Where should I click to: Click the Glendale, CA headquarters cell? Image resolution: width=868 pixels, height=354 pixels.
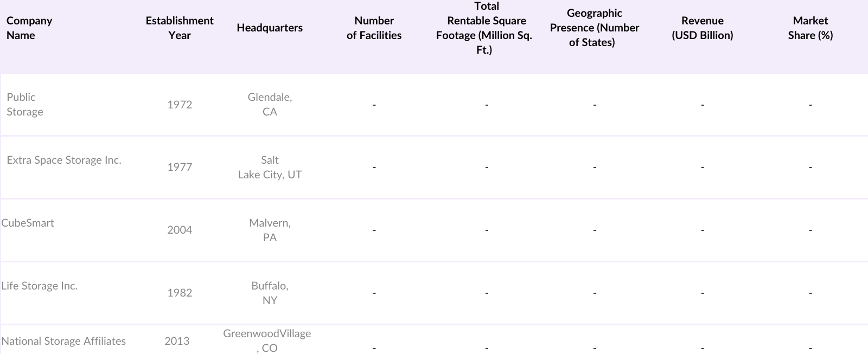(x=270, y=105)
